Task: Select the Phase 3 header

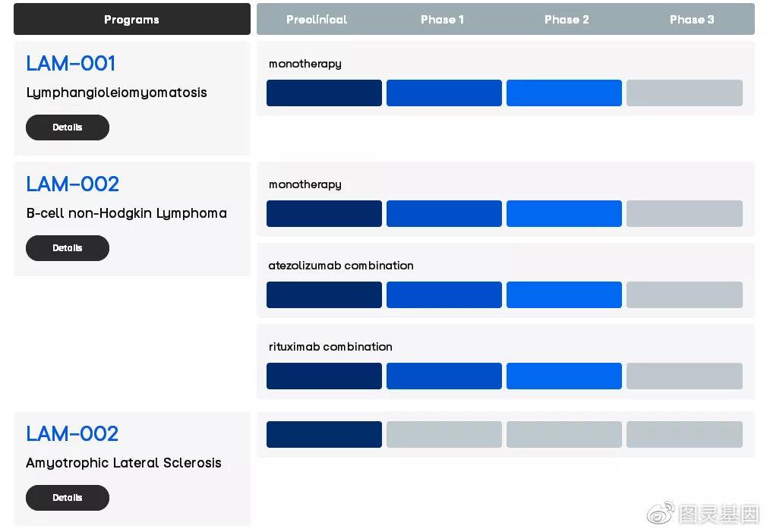Action: [x=692, y=20]
